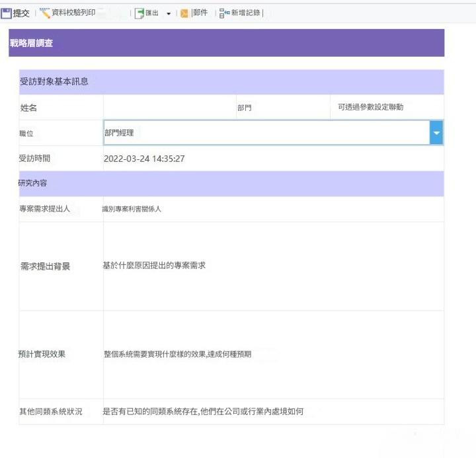Click the 需求提出背景 text area
The height and width of the screenshot is (458, 476).
(274, 266)
